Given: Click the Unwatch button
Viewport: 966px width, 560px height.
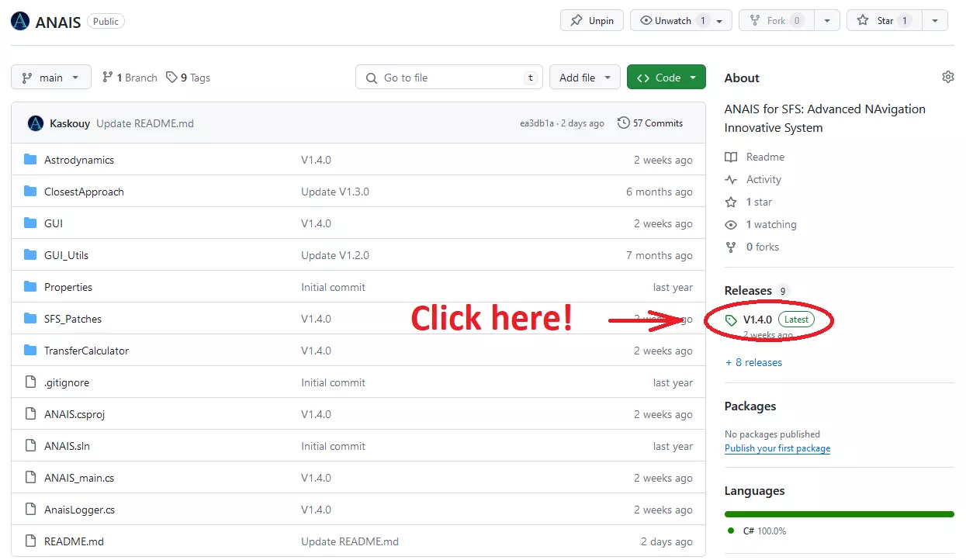Looking at the screenshot, I should click(673, 21).
